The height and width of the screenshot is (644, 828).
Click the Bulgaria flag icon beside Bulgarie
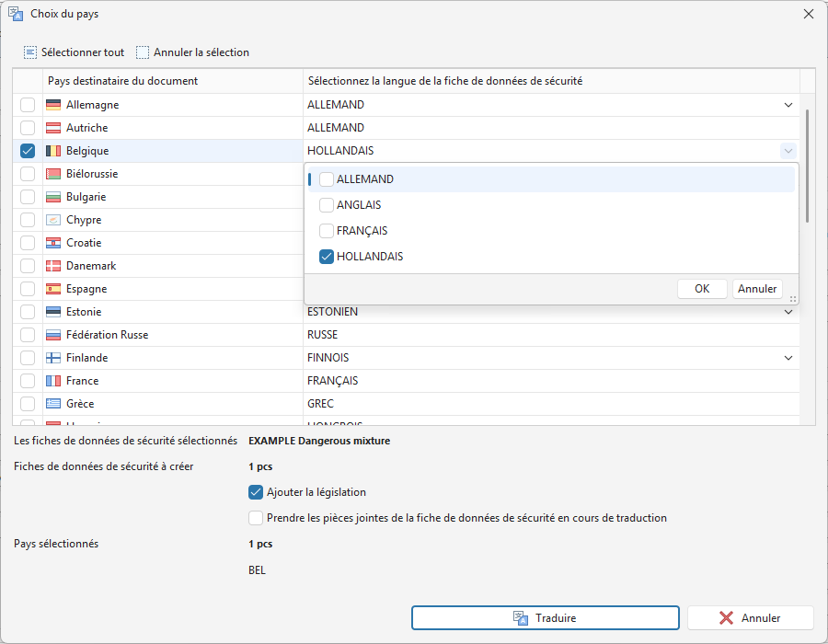point(53,197)
